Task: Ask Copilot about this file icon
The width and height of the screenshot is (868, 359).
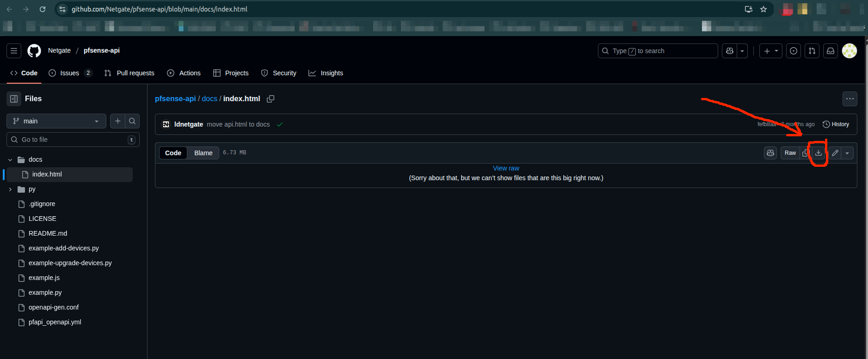Action: (x=770, y=153)
